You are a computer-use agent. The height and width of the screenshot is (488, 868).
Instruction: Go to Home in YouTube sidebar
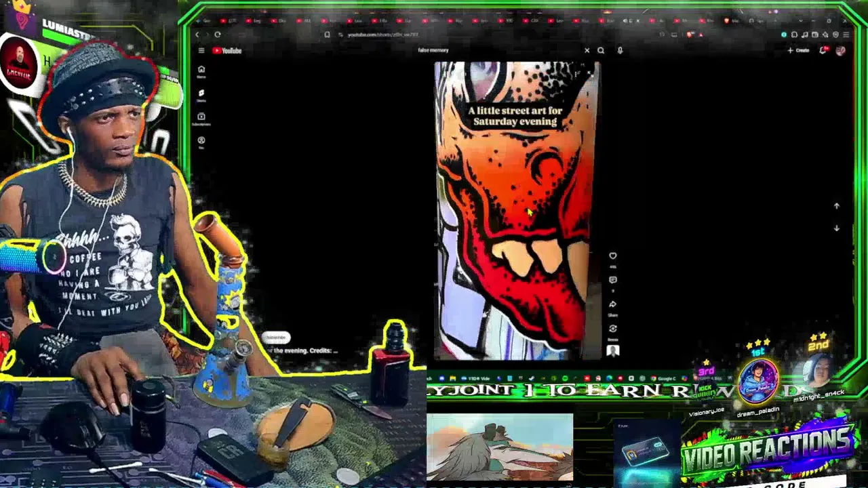click(201, 71)
